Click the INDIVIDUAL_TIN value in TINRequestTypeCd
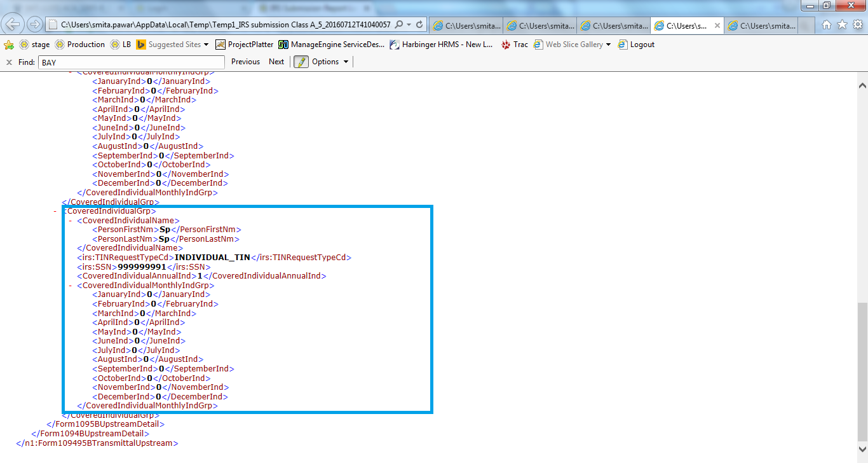Image resolution: width=868 pixels, height=463 pixels. [x=212, y=258]
